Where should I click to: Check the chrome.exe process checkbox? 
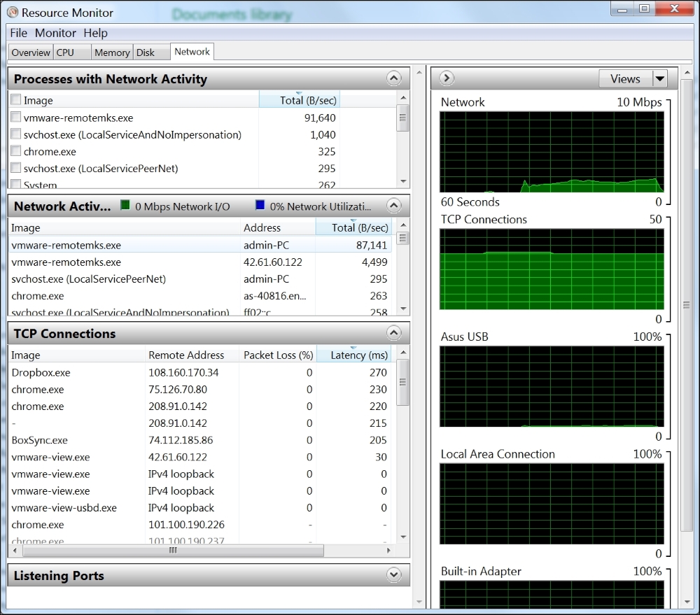click(15, 151)
